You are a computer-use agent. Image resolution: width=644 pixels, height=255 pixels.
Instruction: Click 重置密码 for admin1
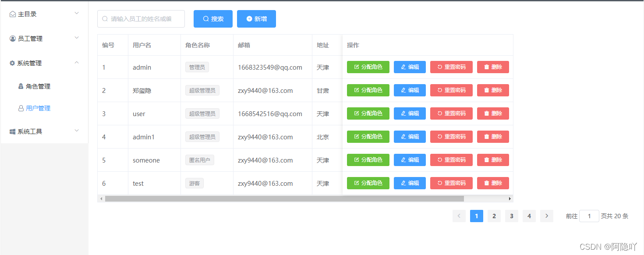point(451,137)
